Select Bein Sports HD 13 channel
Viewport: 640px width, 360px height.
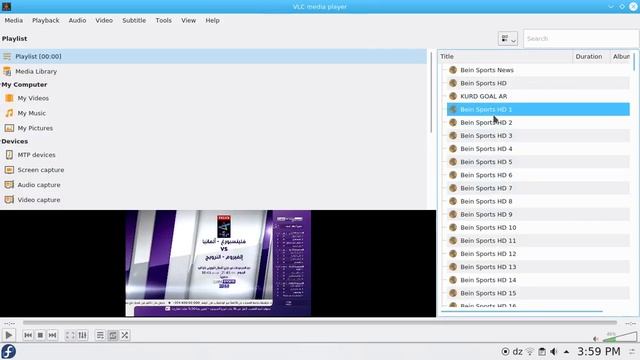click(x=538, y=267)
